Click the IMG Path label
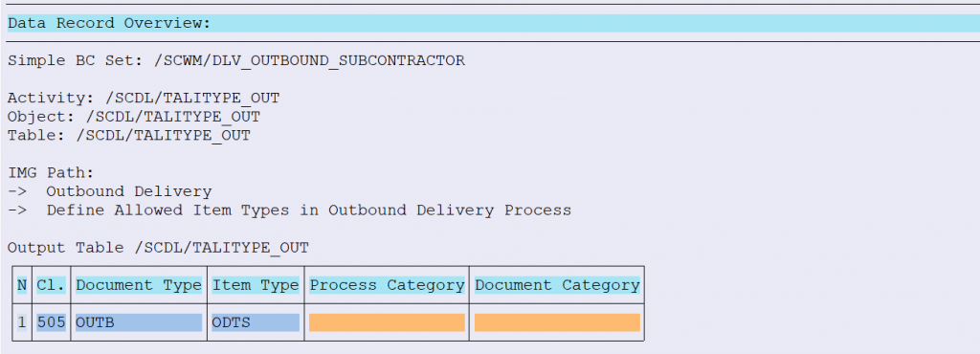The image size is (980, 354). pos(51,173)
